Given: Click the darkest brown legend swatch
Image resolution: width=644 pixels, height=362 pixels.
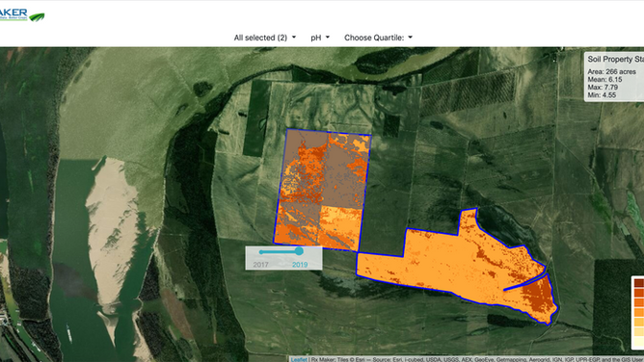Looking at the screenshot, I should tap(638, 283).
